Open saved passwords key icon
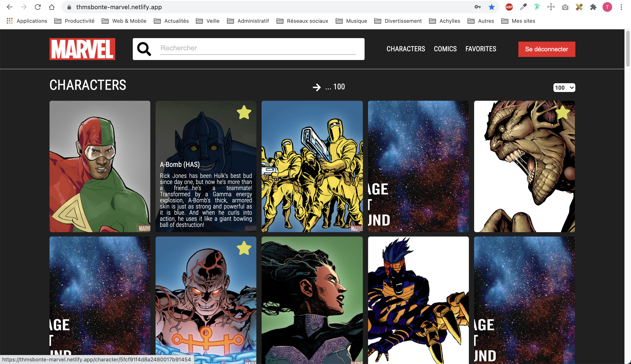 [x=477, y=7]
